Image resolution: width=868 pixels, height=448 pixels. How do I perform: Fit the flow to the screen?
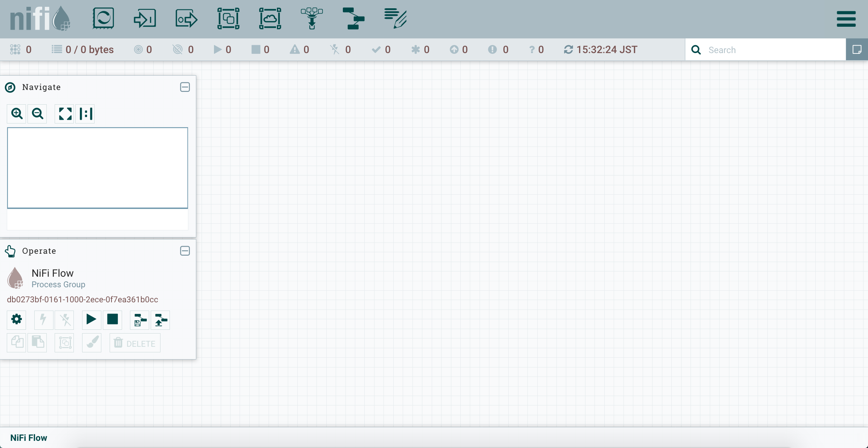coord(65,114)
